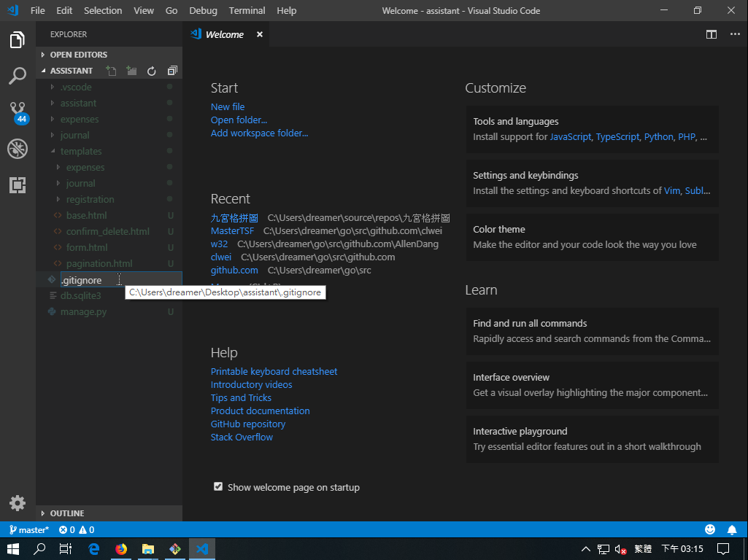Open Source Control view with 44 badge

pos(18,112)
